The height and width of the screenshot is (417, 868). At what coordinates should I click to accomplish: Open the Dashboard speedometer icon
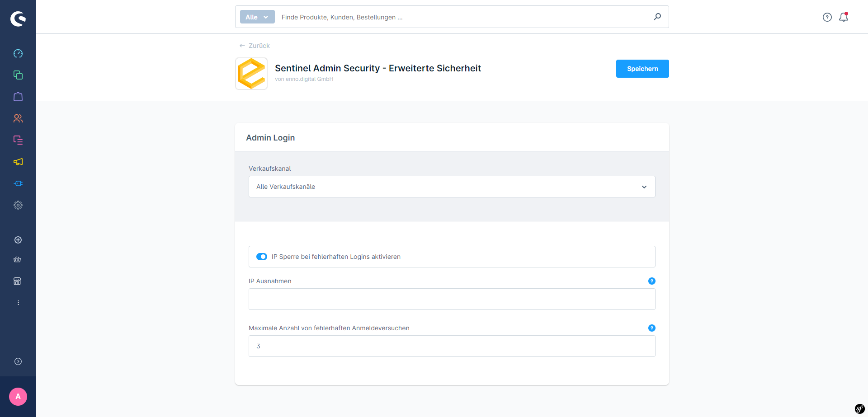pyautogui.click(x=18, y=53)
